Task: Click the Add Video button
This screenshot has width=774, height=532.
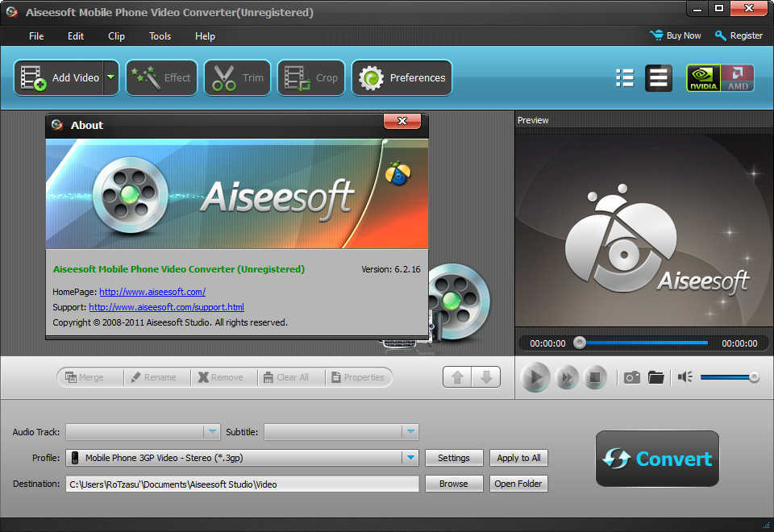Action: [x=59, y=77]
